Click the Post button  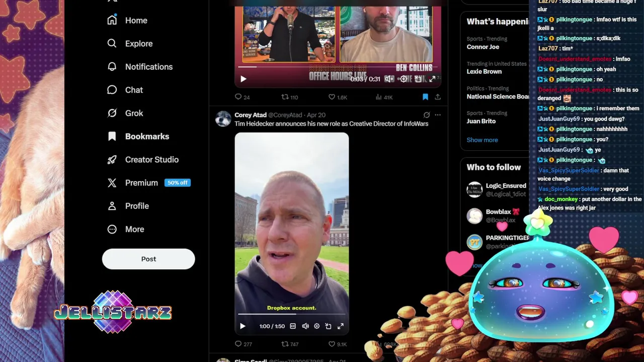click(148, 259)
